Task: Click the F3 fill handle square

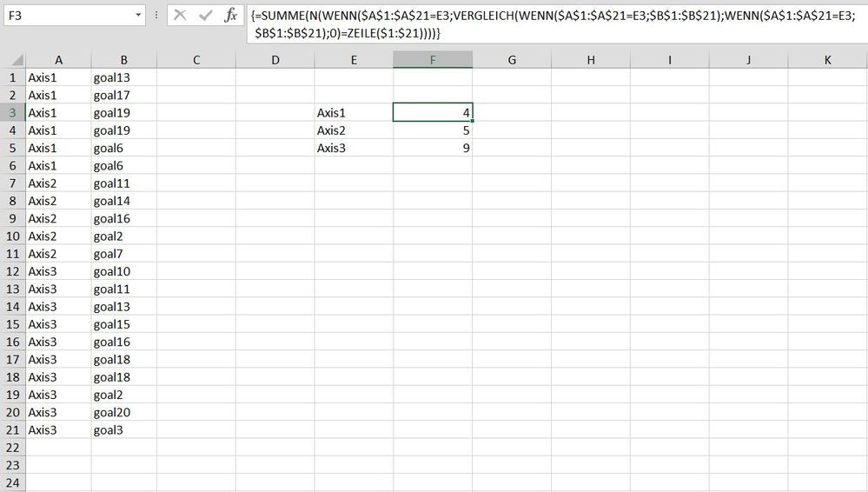Action: pyautogui.click(x=472, y=121)
